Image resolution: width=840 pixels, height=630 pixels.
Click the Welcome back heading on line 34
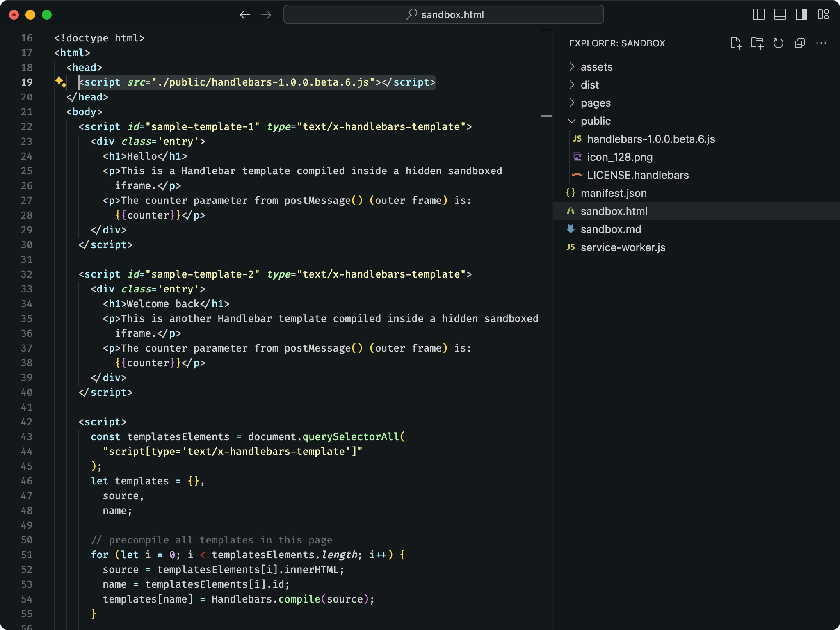163,304
